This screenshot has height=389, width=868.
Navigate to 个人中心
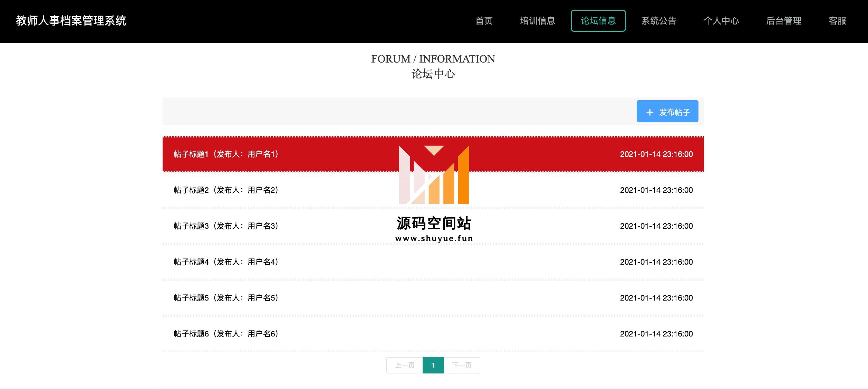(x=721, y=21)
